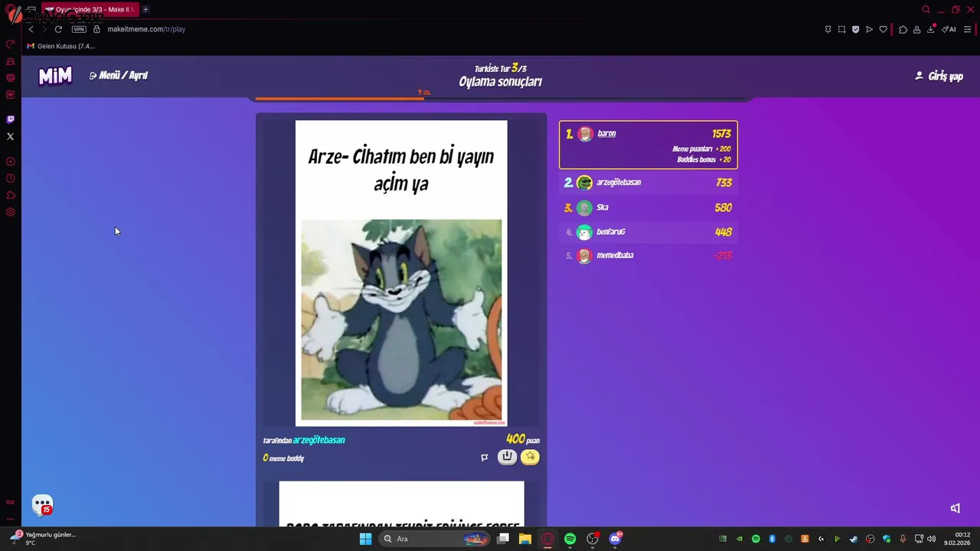Open GX Control speedometer sidebar icon
This screenshot has width=980, height=551.
click(x=10, y=44)
